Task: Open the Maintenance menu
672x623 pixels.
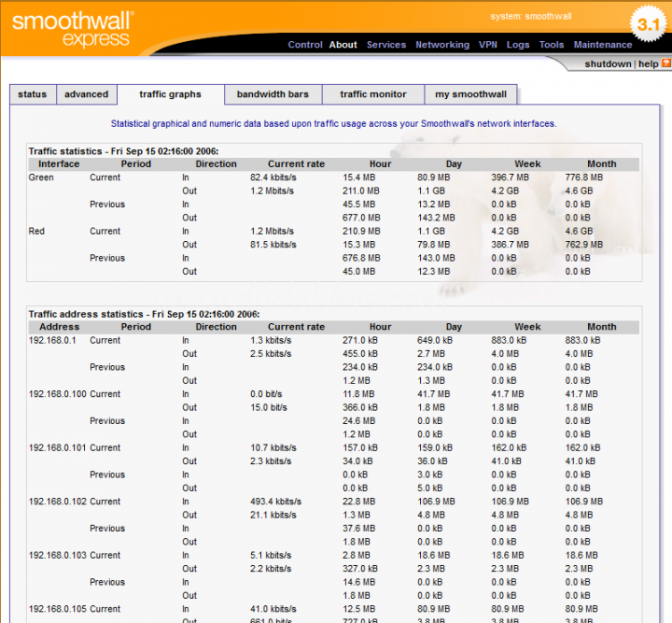Action: tap(603, 45)
